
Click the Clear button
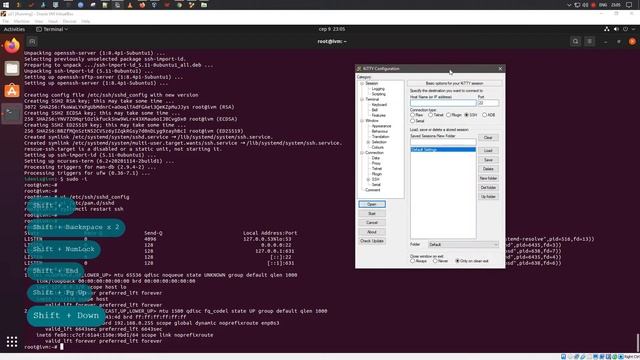(488, 138)
